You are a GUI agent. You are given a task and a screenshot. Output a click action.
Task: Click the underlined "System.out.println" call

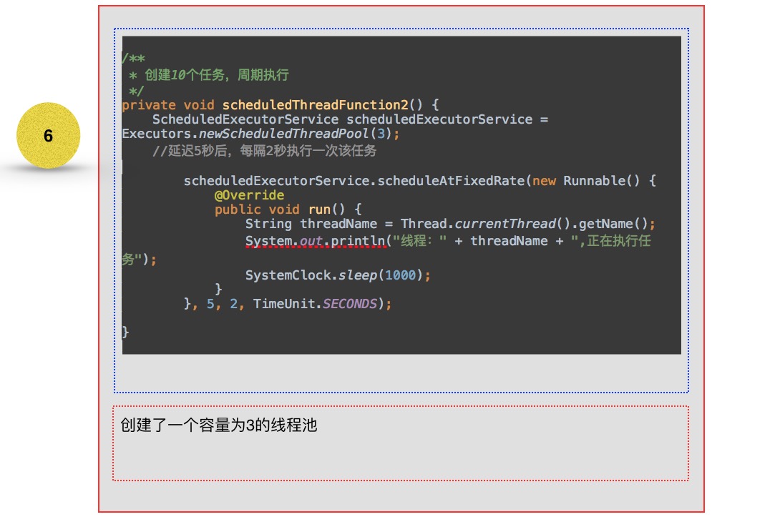click(316, 241)
